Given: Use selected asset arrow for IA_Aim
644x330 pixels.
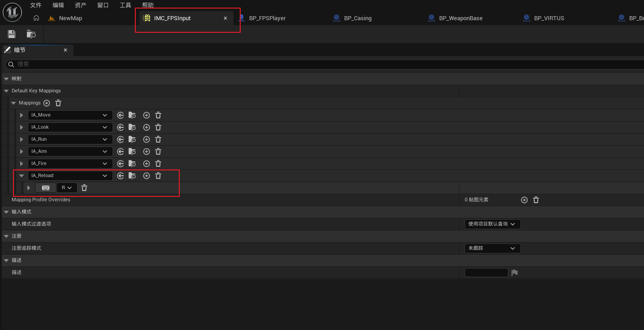Looking at the screenshot, I should pos(120,152).
